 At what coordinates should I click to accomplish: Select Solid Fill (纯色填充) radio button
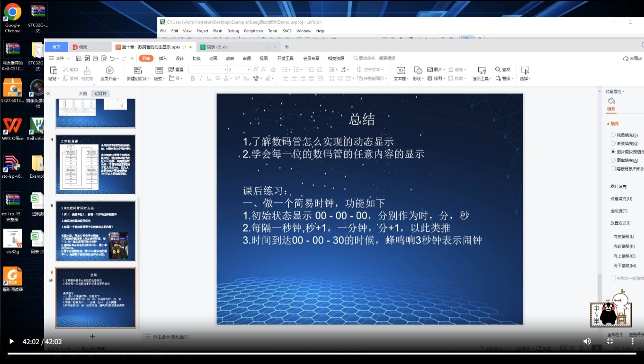click(614, 135)
